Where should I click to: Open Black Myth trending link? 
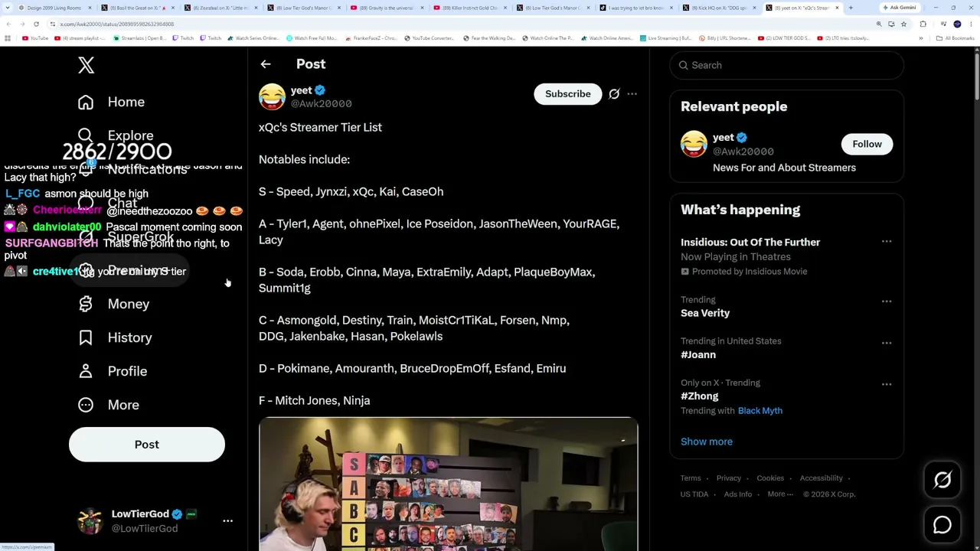pyautogui.click(x=760, y=411)
